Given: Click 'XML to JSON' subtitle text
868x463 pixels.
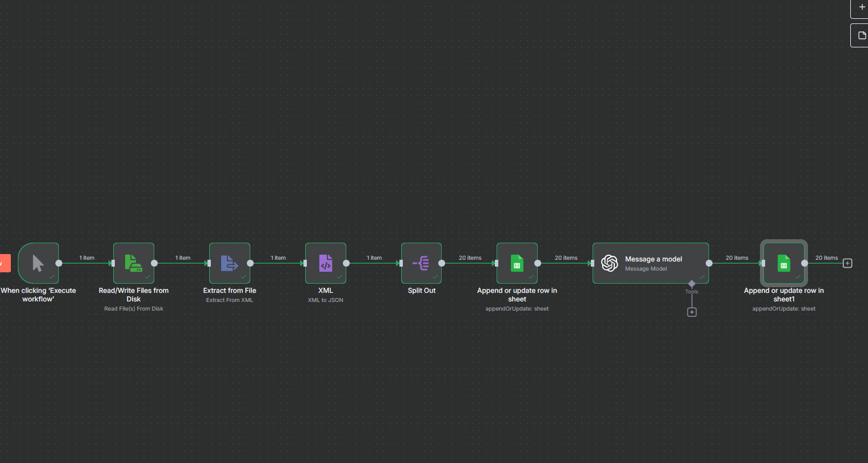Looking at the screenshot, I should pos(326,300).
